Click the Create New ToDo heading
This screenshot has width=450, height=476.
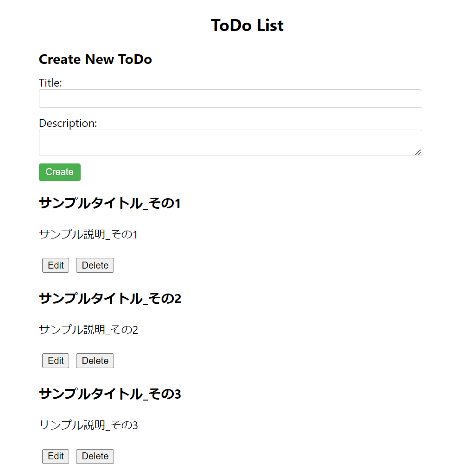click(95, 59)
